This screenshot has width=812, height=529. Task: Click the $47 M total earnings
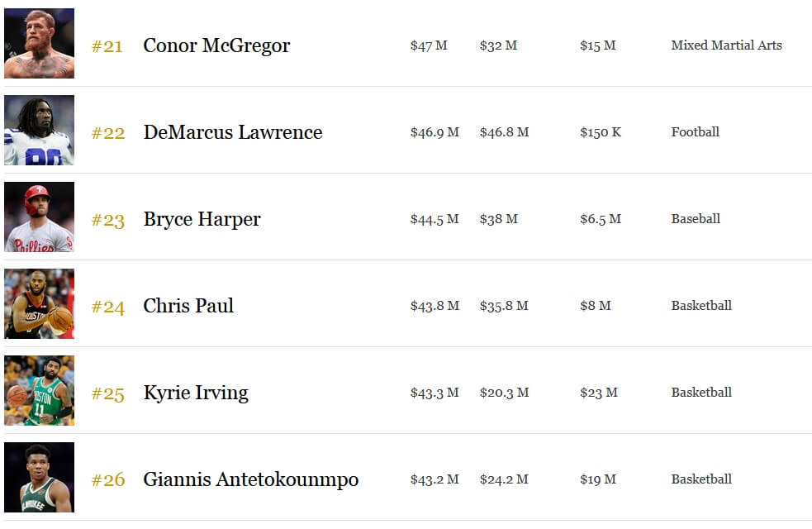click(x=429, y=45)
